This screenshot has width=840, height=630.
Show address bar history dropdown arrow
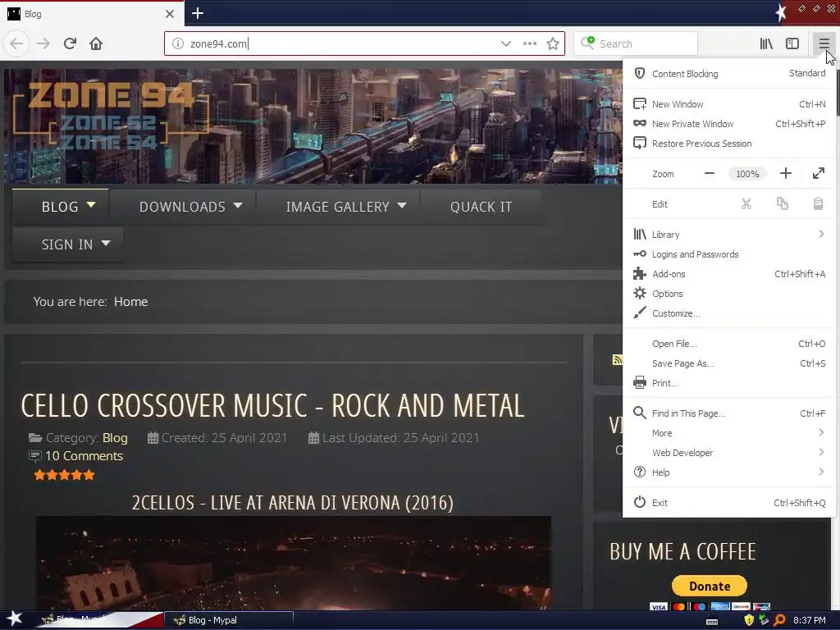(x=505, y=43)
